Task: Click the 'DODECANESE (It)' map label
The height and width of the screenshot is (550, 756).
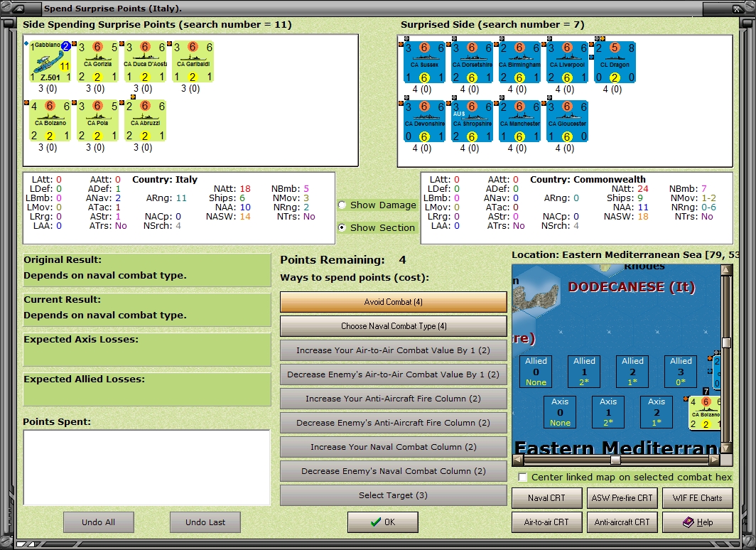Action: point(631,287)
